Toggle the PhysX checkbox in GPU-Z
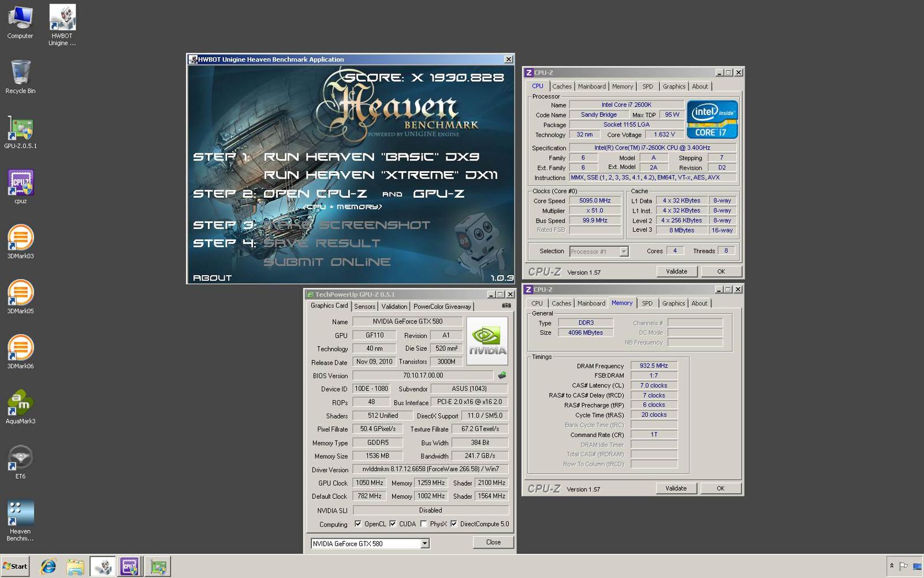 click(424, 524)
